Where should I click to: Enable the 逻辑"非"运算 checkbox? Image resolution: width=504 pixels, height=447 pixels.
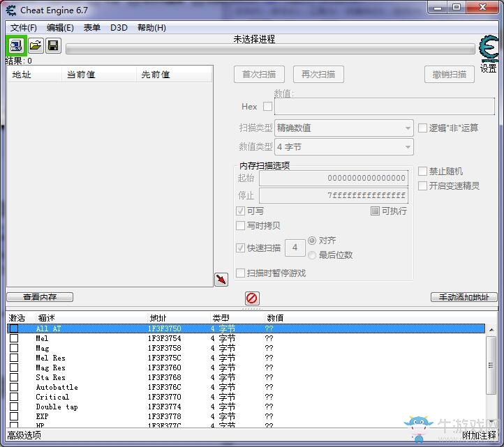(x=422, y=128)
